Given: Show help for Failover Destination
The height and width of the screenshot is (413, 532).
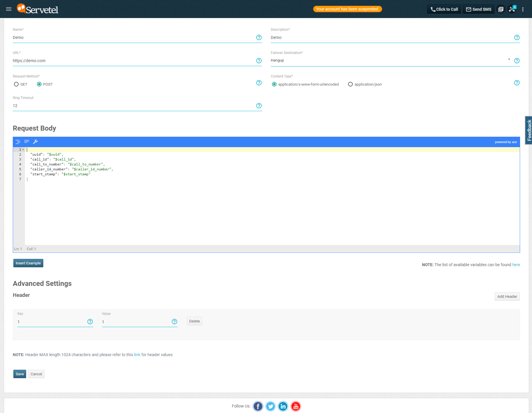Looking at the screenshot, I should click(x=517, y=61).
